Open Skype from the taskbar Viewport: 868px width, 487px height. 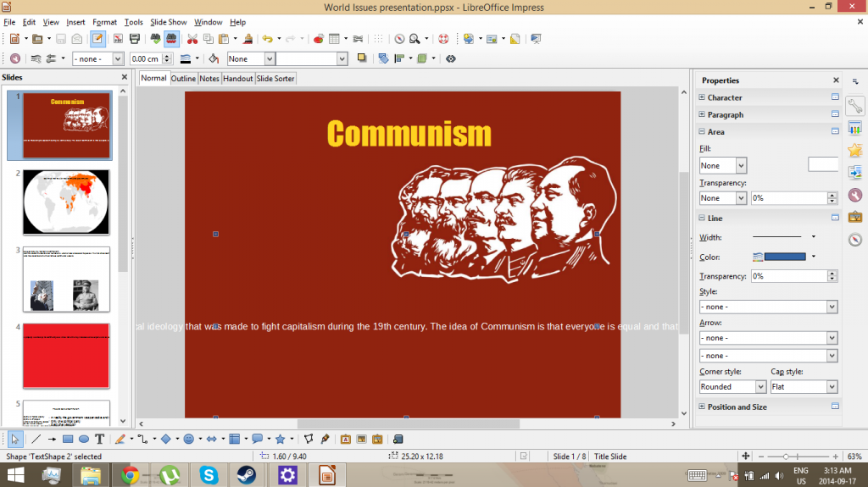[x=209, y=475]
